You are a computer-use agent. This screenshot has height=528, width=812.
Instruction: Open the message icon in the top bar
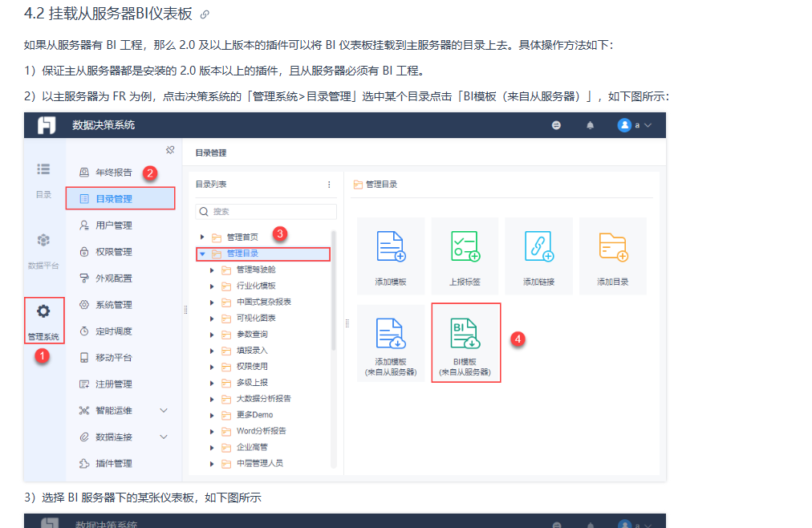tap(556, 125)
